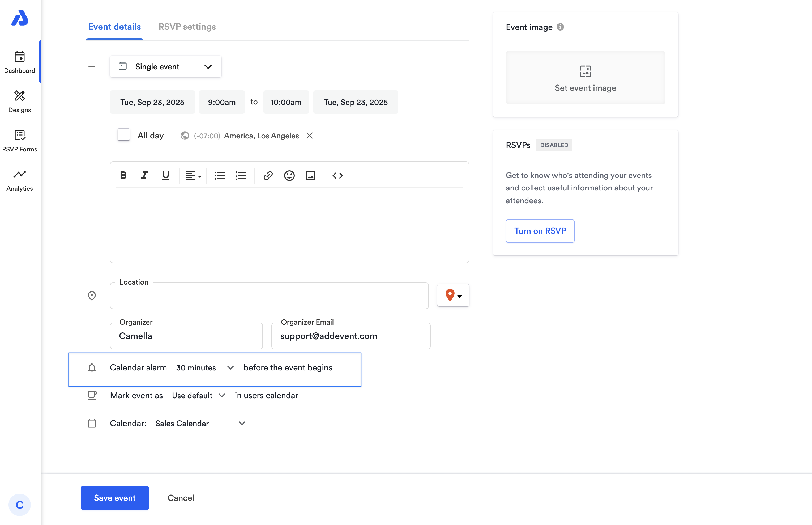Viewport: 812px width, 525px height.
Task: Apply italic text formatting
Action: click(x=144, y=176)
